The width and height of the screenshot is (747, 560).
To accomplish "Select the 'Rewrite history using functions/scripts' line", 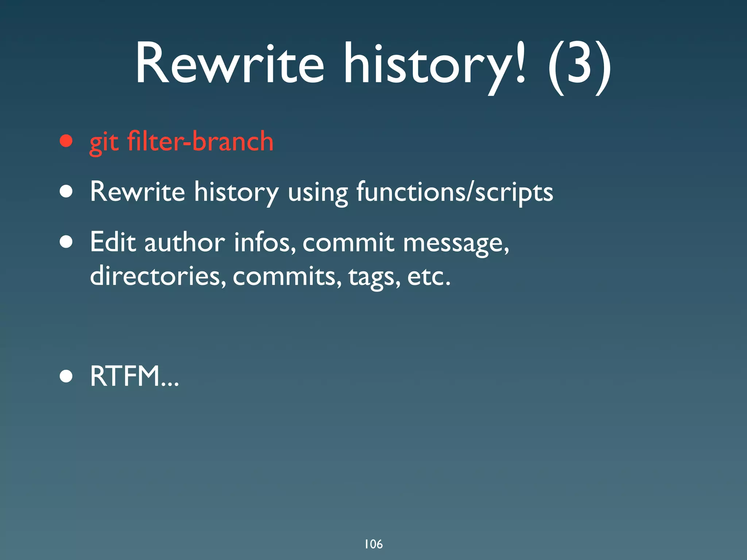I will click(x=321, y=192).
